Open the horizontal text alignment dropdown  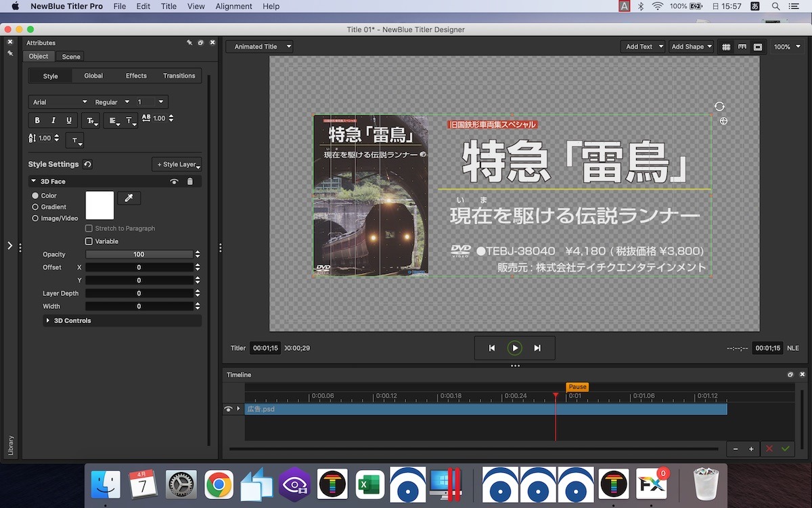(x=114, y=121)
